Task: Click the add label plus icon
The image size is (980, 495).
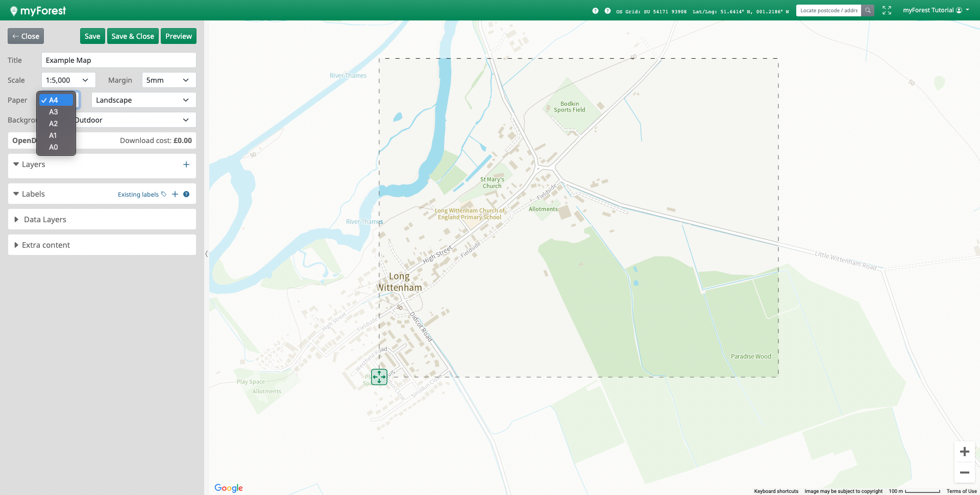Action: pyautogui.click(x=175, y=194)
